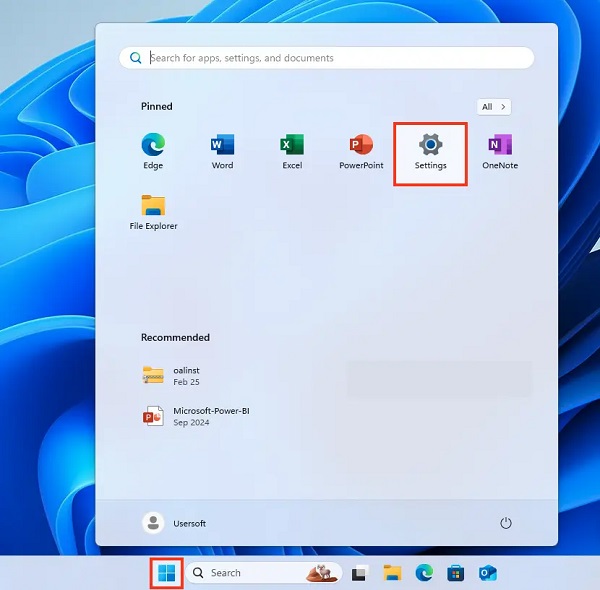
Task: Open recommended Microsoft-Power-BI file
Action: 196,416
